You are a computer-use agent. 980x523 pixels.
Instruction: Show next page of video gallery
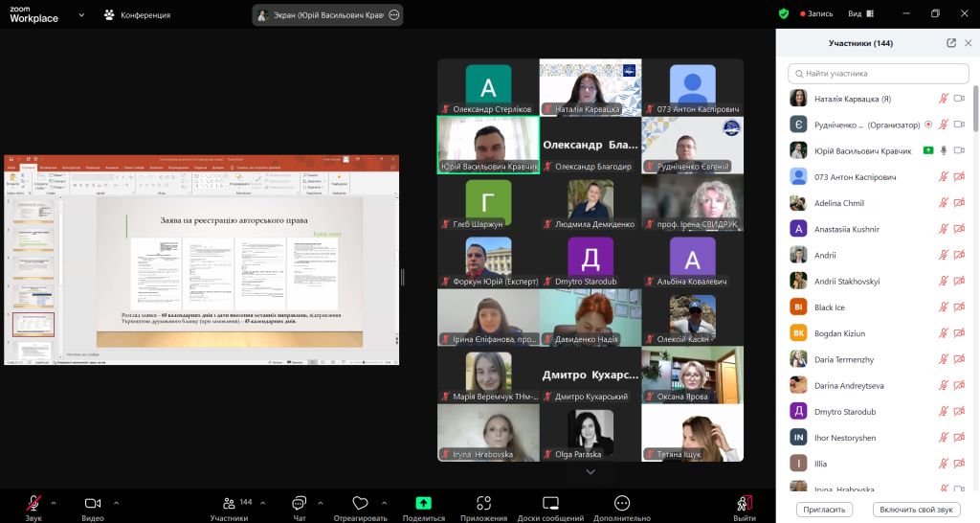click(x=590, y=471)
